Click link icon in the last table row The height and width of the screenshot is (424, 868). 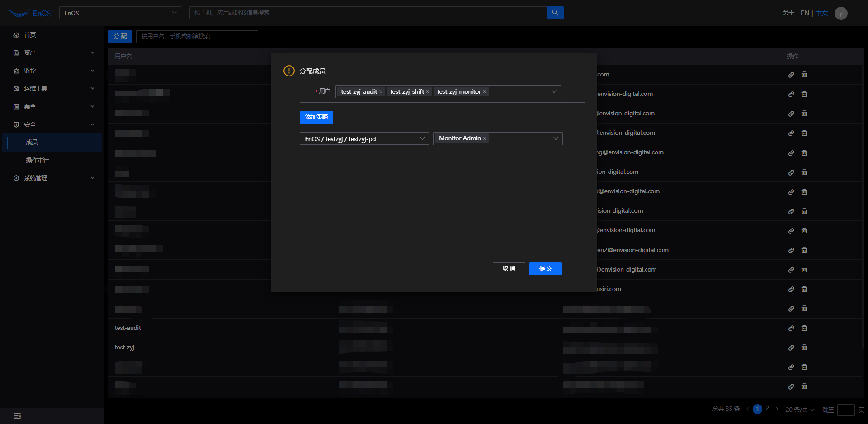coord(791,386)
